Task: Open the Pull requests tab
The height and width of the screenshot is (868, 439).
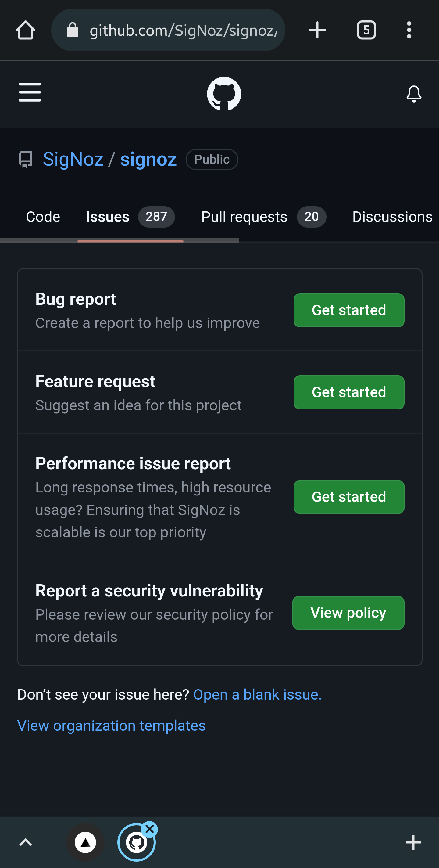Action: click(244, 217)
